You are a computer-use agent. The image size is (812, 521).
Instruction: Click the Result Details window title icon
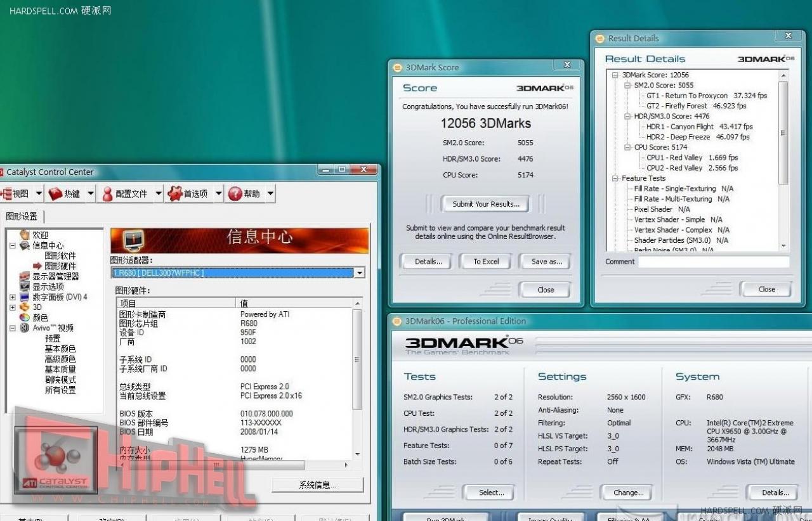[x=599, y=38]
